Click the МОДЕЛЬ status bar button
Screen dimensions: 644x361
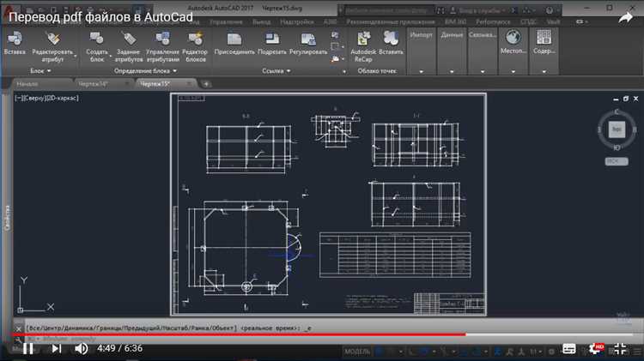357,352
